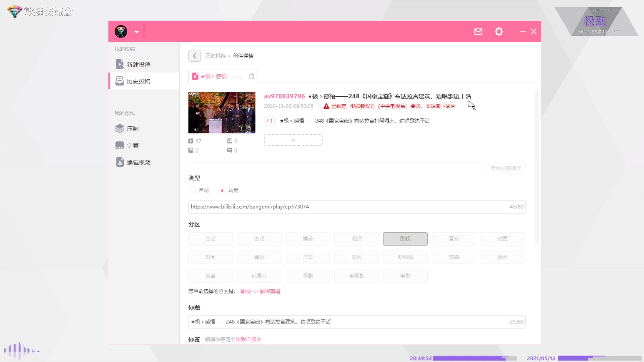Choose the 电视剧 category
Viewport: 644px width, 362px height.
click(x=357, y=276)
